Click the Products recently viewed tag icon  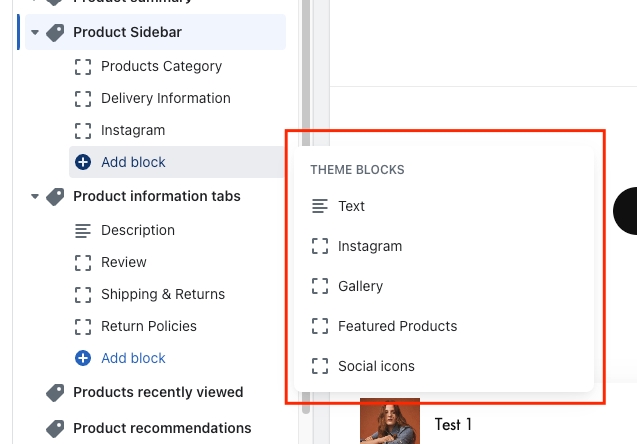point(56,393)
